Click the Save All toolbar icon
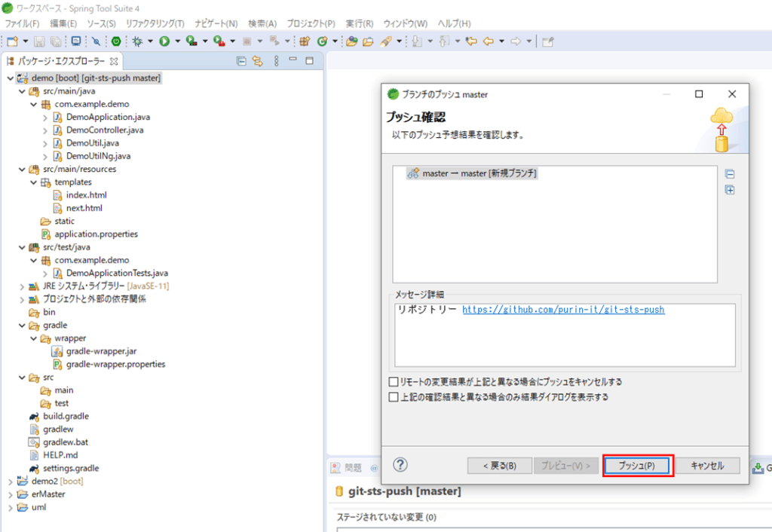Viewport: 772px width, 532px height. [57, 39]
